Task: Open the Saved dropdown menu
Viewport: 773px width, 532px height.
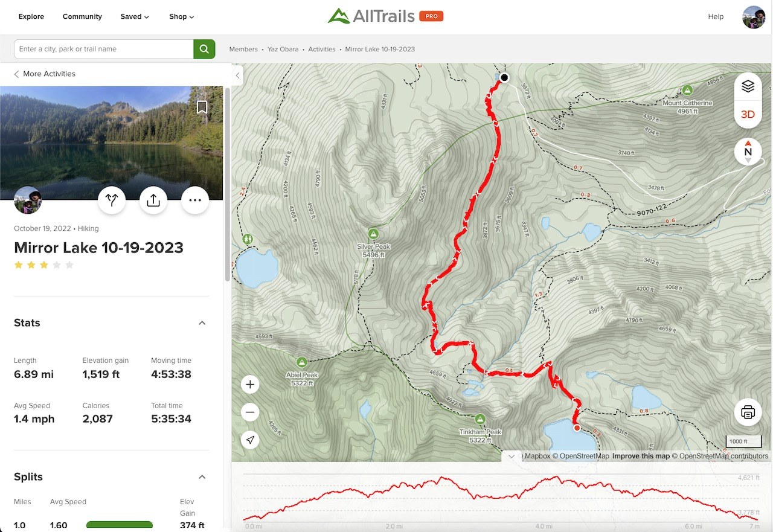Action: pos(134,16)
